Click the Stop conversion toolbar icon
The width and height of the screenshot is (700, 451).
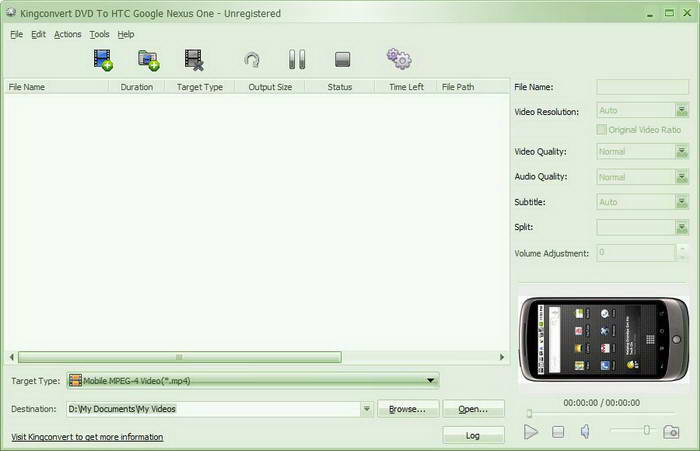[342, 59]
